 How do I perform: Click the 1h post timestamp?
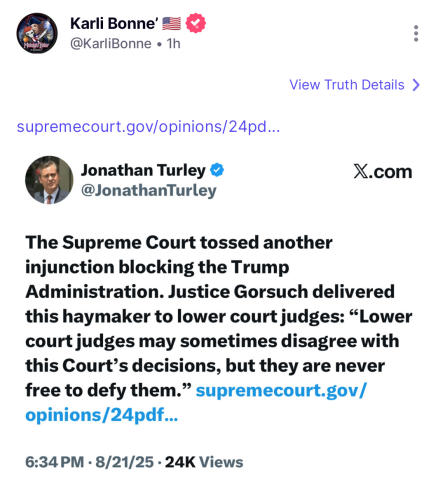pyautogui.click(x=173, y=44)
